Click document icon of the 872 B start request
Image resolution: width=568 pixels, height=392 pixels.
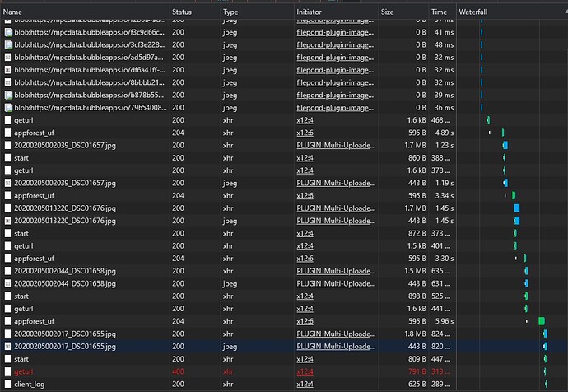point(7,233)
